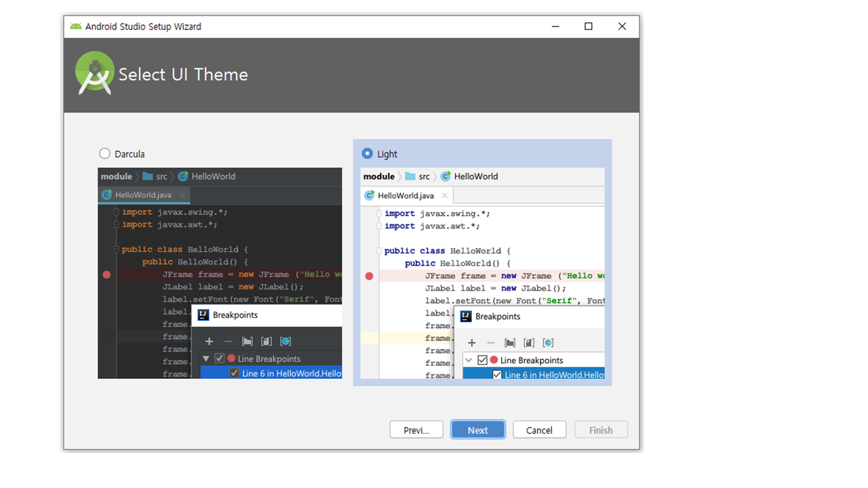This screenshot has width=868, height=488.
Task: Toggle Line 6 checkbox in Darcula preview
Action: click(234, 373)
